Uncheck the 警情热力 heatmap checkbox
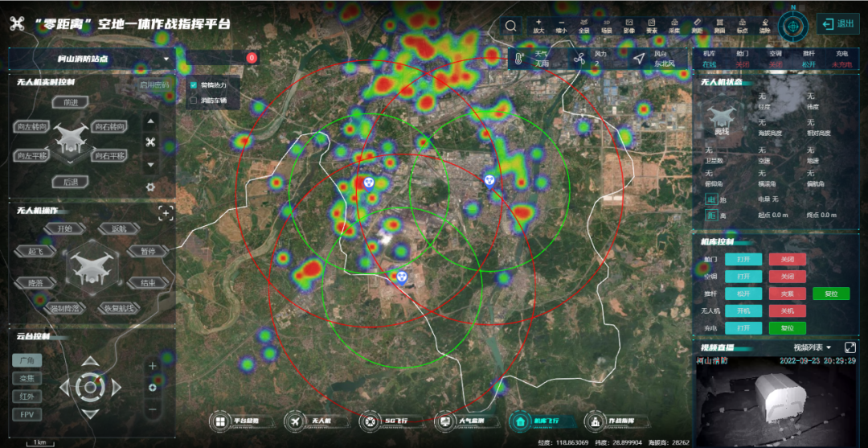Image resolution: width=868 pixels, height=448 pixels. pos(193,84)
